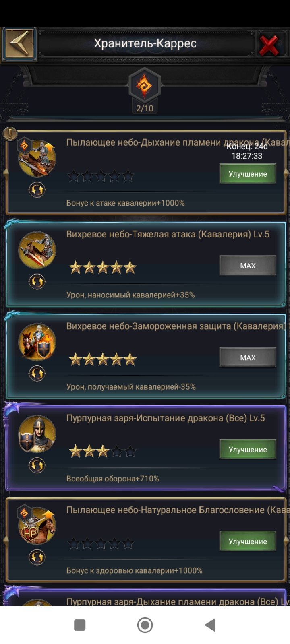Upgrade Дыхание пламени дракона with Улучшение button
The height and width of the screenshot is (644, 290).
(248, 174)
